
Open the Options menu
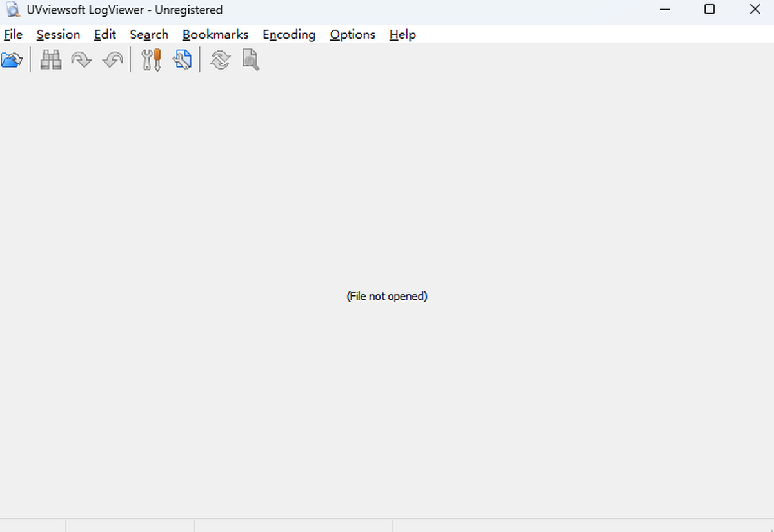352,34
